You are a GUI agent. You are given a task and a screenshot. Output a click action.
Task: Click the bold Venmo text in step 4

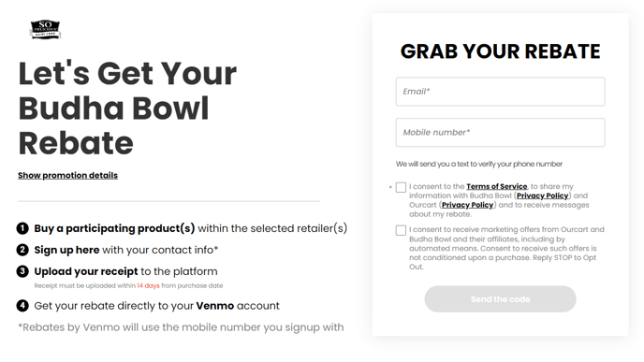coord(214,306)
